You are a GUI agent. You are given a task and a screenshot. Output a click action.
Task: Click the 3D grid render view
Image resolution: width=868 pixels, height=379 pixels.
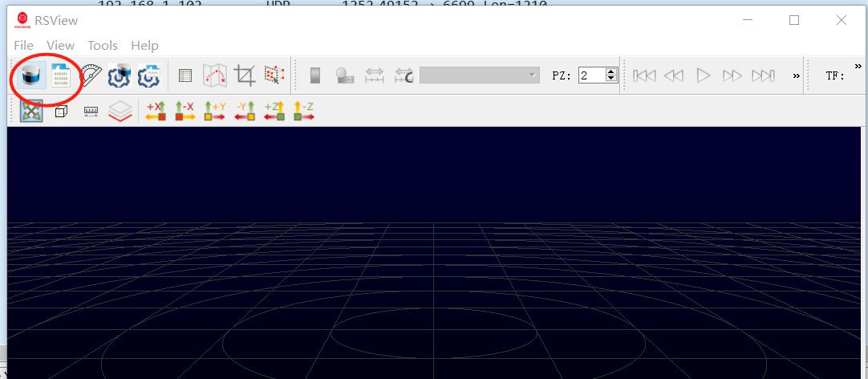(x=434, y=253)
